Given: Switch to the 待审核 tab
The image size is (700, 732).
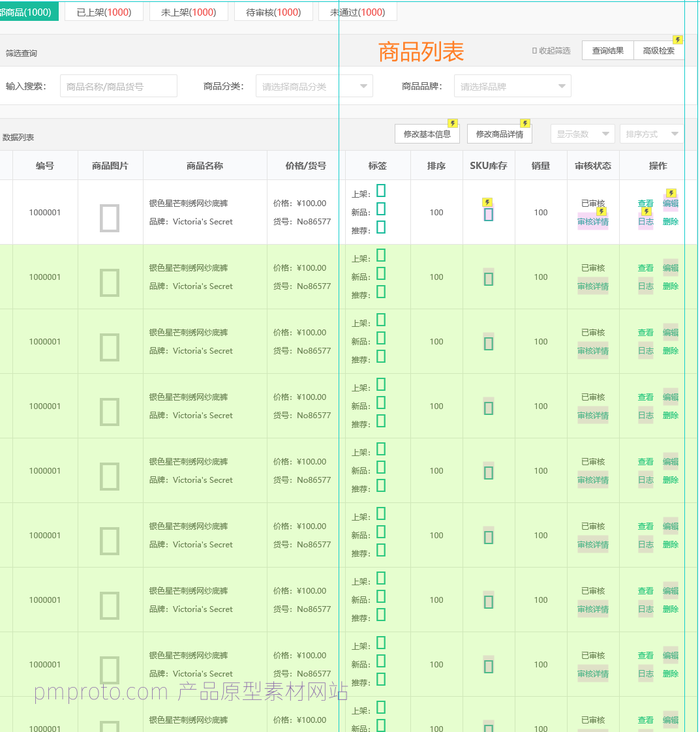Looking at the screenshot, I should (273, 12).
